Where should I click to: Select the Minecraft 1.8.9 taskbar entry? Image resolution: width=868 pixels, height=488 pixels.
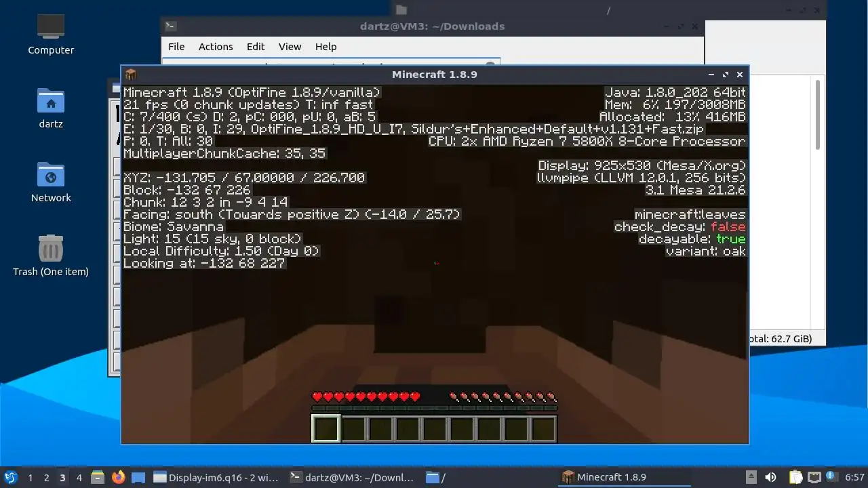(625, 477)
